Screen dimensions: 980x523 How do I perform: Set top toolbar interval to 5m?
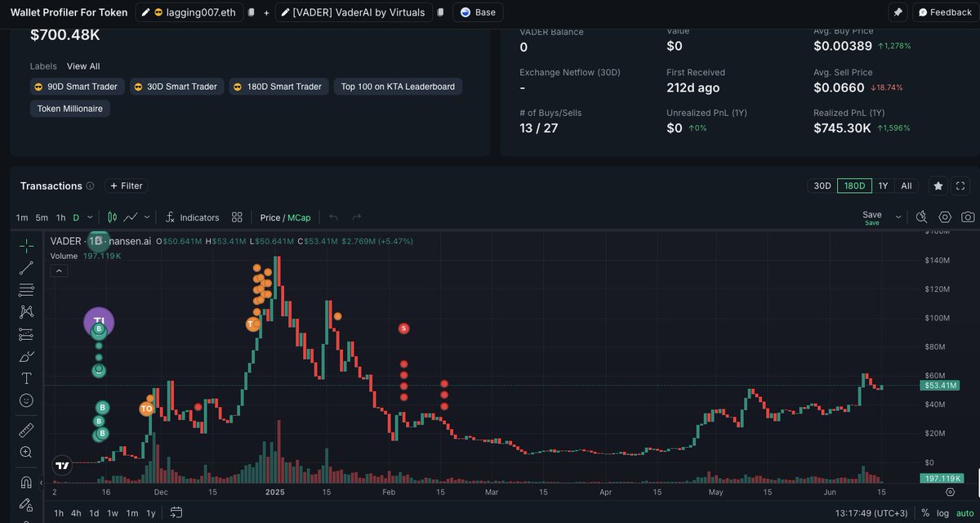(x=42, y=217)
